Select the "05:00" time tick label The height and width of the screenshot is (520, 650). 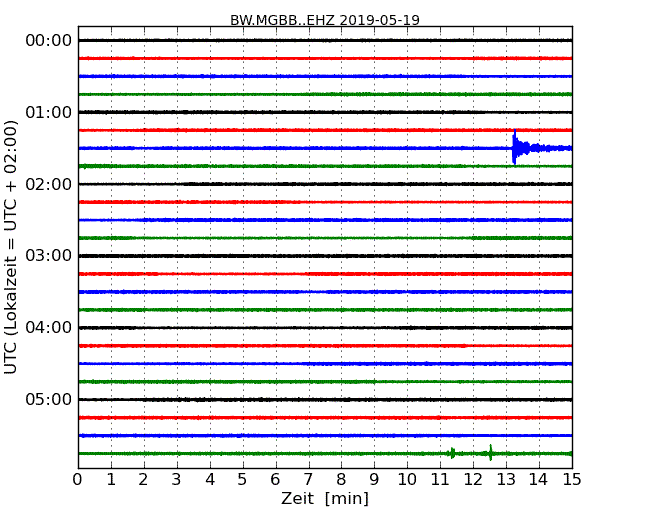tap(49, 399)
